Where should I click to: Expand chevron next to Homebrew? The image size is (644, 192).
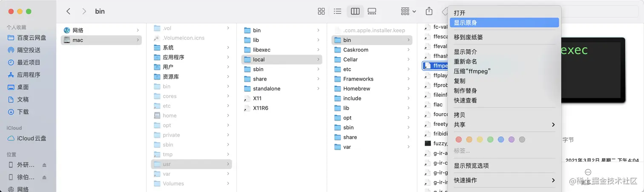tap(408, 89)
